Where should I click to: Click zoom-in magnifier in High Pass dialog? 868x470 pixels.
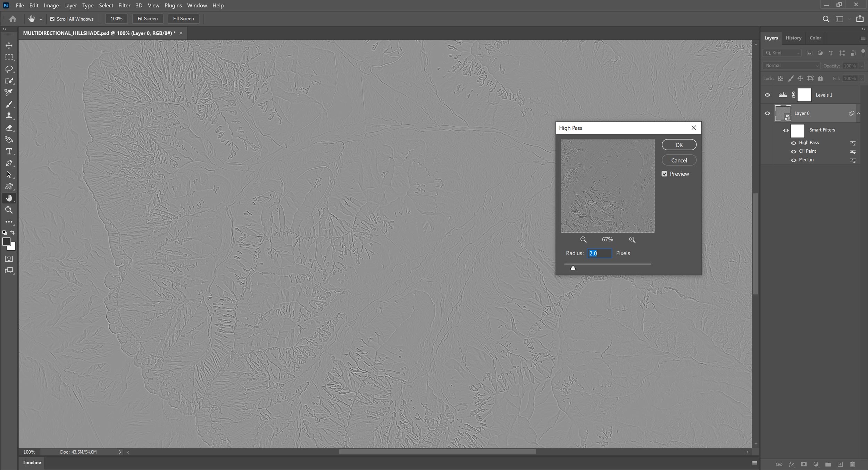[x=632, y=240]
